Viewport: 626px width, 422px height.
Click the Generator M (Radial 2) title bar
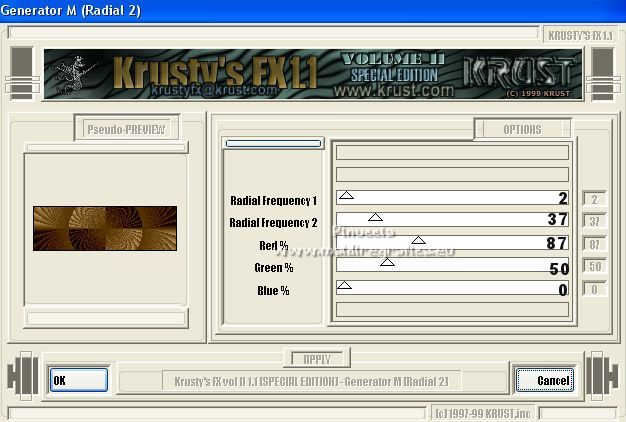[313, 10]
